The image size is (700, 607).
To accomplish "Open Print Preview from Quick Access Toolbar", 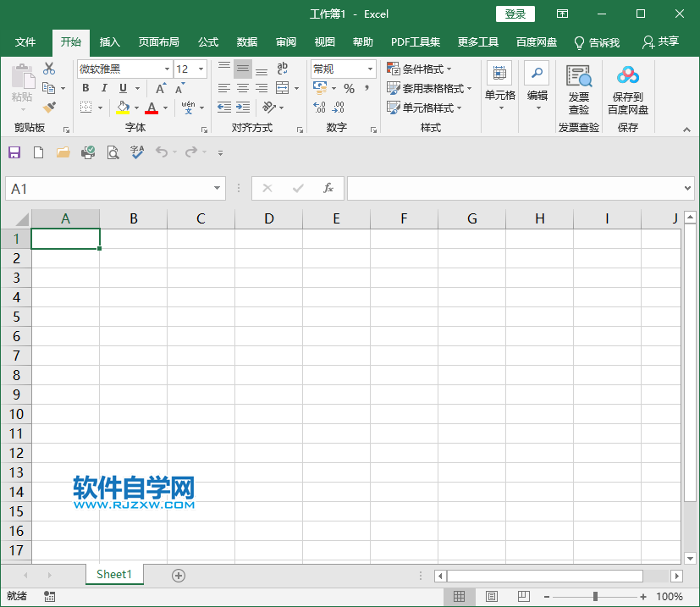I will pos(113,152).
